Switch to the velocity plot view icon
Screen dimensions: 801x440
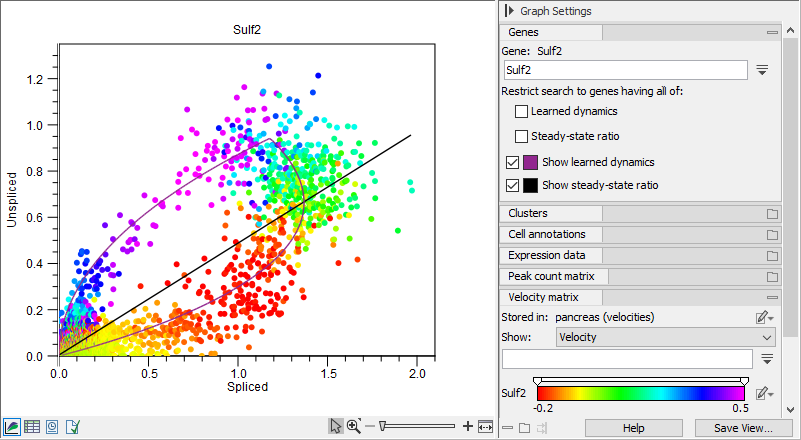(11, 427)
